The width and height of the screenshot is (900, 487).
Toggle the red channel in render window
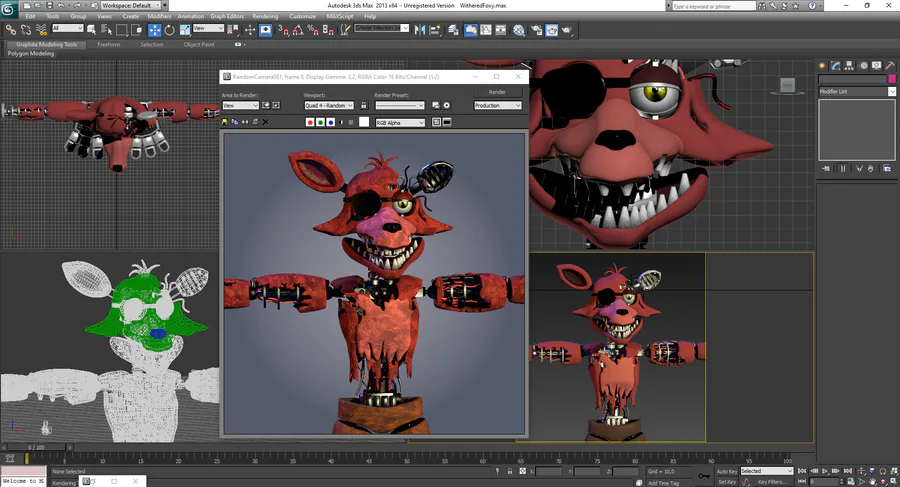pyautogui.click(x=310, y=122)
